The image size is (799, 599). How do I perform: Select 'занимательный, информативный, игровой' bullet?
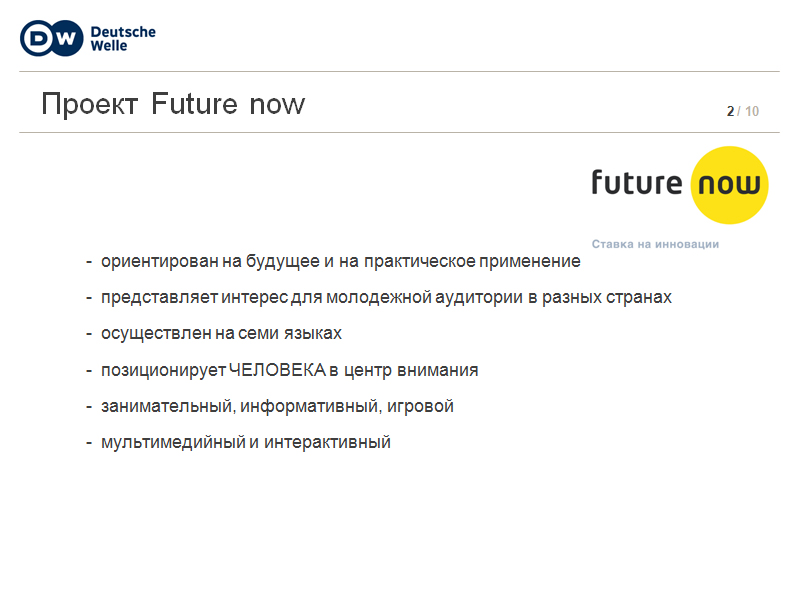[x=277, y=406]
